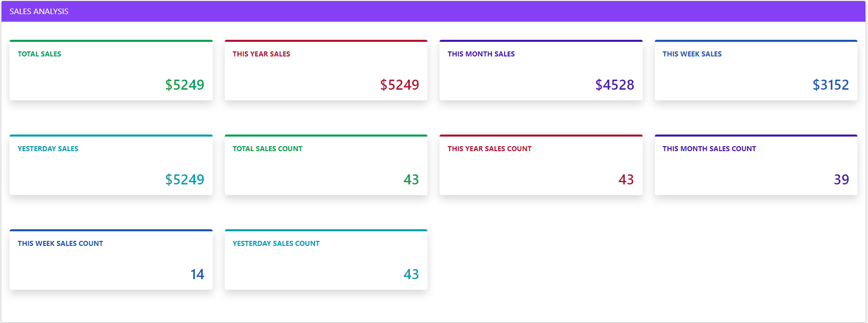The width and height of the screenshot is (868, 323).
Task: Select the Yesterday Sales Count card heading
Action: 276,243
